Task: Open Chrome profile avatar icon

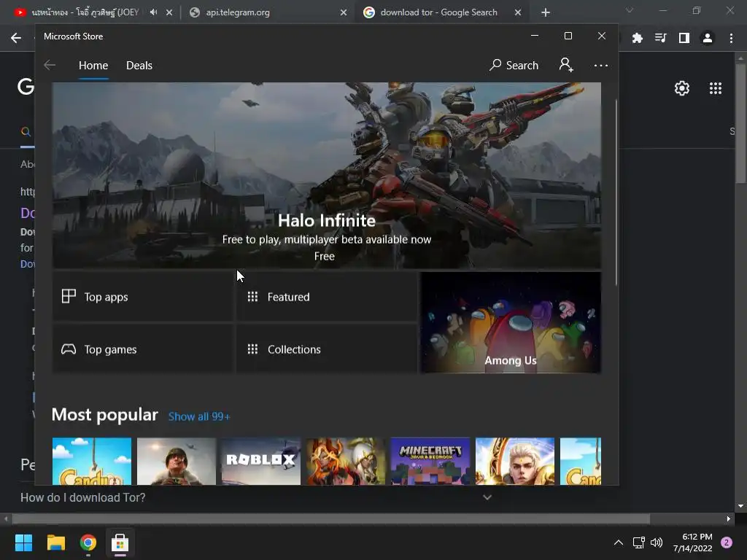Action: click(708, 38)
